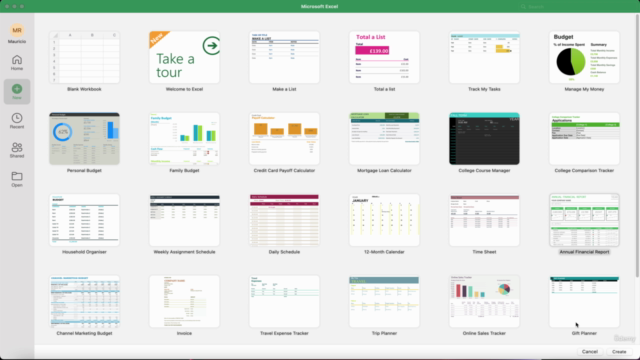640x360 pixels.
Task: Choose the Weekly Assignment Schedule template
Action: tap(184, 220)
